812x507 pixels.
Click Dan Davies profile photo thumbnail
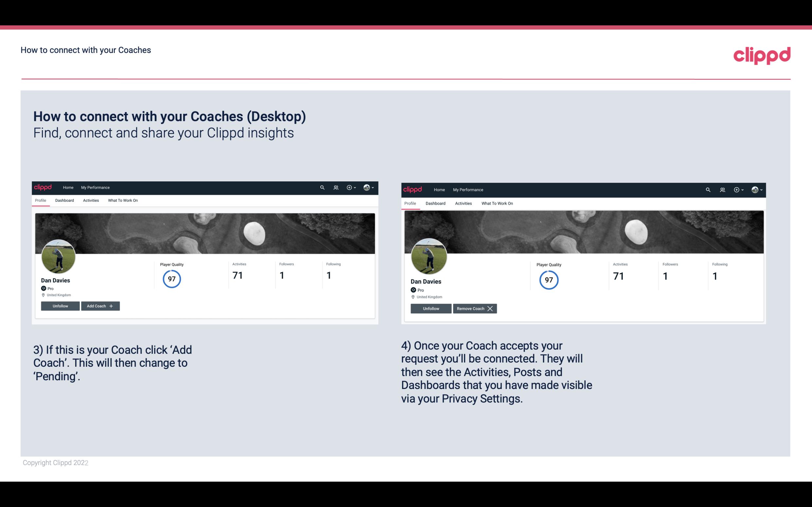[x=58, y=255]
